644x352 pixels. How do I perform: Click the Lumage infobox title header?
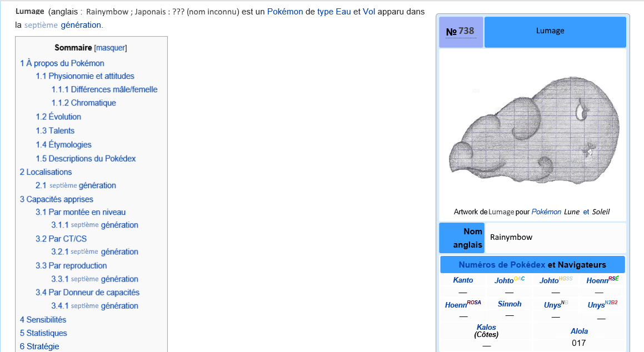(x=555, y=32)
